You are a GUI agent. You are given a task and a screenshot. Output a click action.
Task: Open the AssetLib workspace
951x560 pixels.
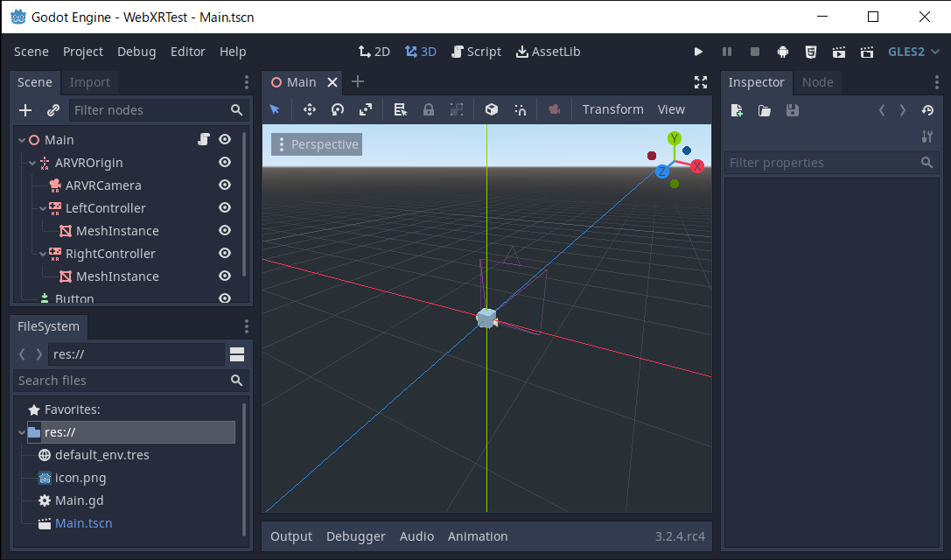tap(548, 52)
